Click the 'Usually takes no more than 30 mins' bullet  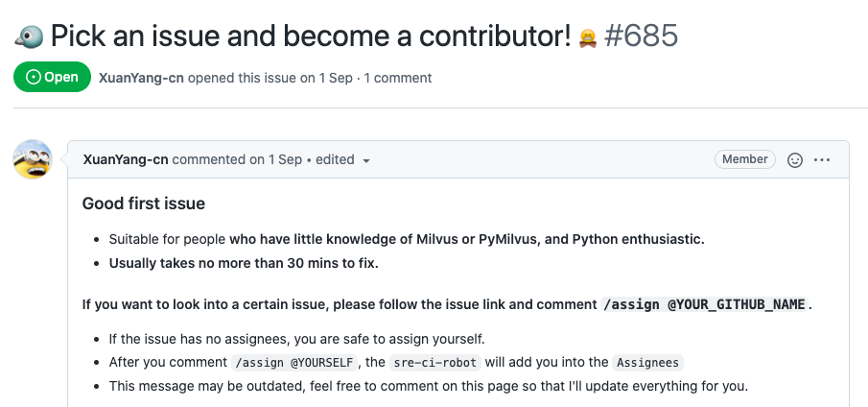click(244, 264)
